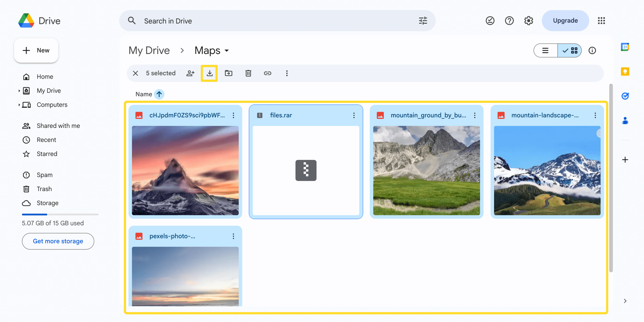Go to Shared with me

[58, 126]
